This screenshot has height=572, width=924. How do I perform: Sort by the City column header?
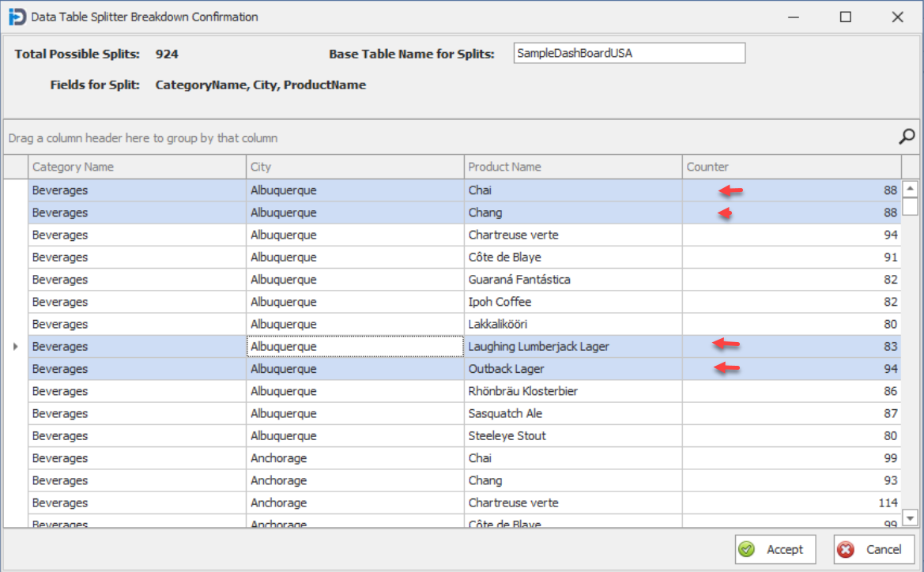[353, 167]
